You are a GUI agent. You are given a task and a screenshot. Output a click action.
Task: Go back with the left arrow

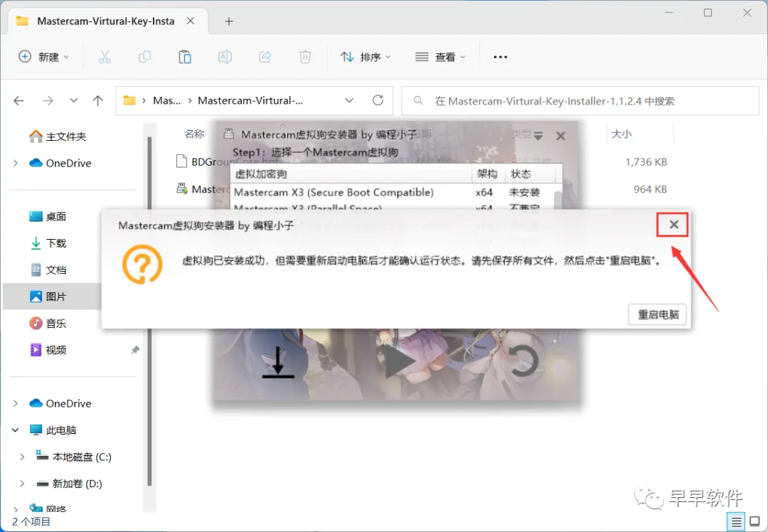18,101
